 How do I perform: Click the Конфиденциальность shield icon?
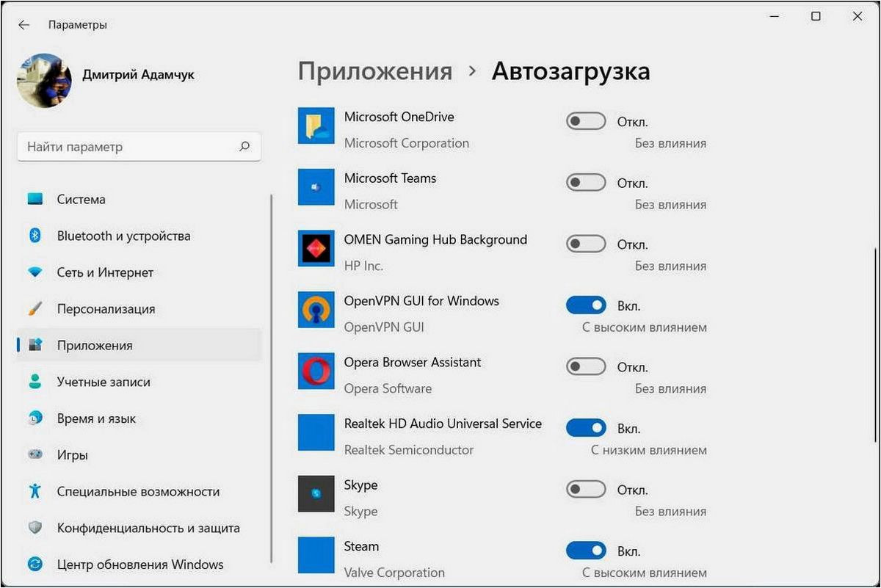35,528
